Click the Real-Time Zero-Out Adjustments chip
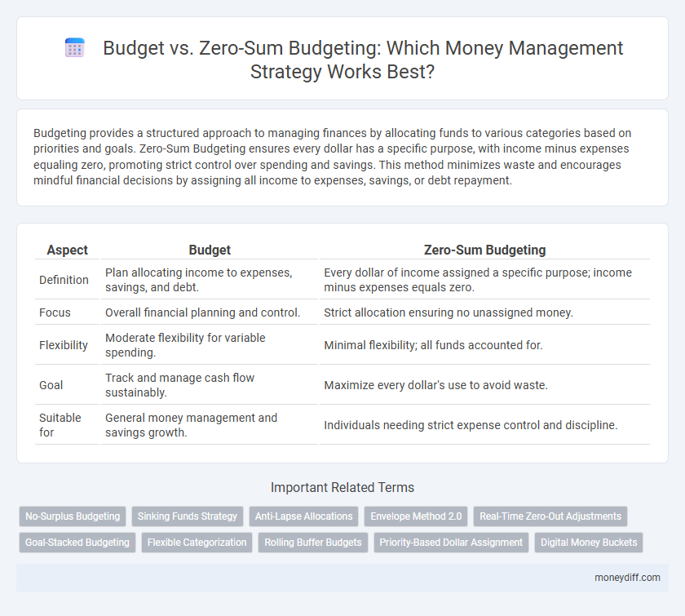The height and width of the screenshot is (616, 685). (x=550, y=516)
